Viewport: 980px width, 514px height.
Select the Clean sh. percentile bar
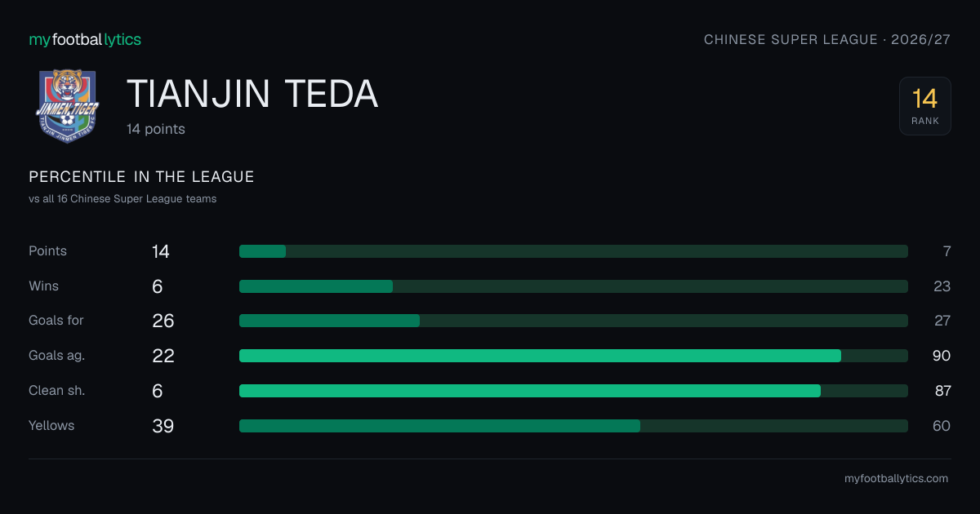click(x=573, y=391)
